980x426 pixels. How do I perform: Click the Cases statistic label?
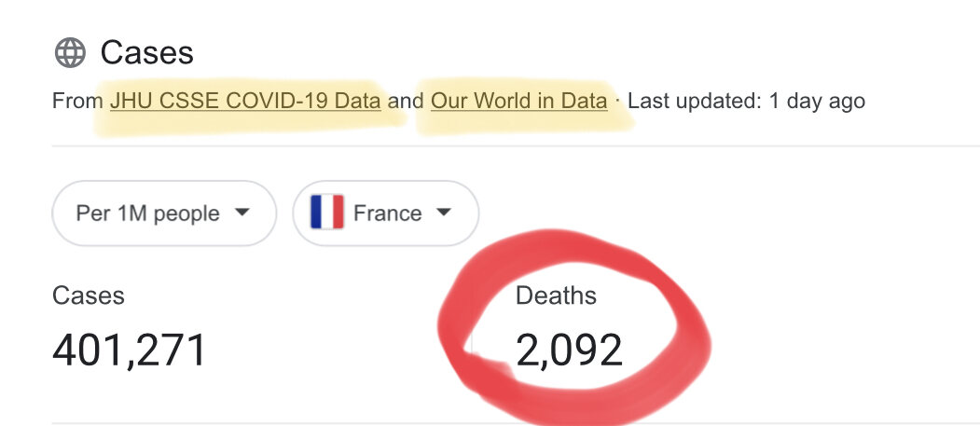click(x=89, y=295)
